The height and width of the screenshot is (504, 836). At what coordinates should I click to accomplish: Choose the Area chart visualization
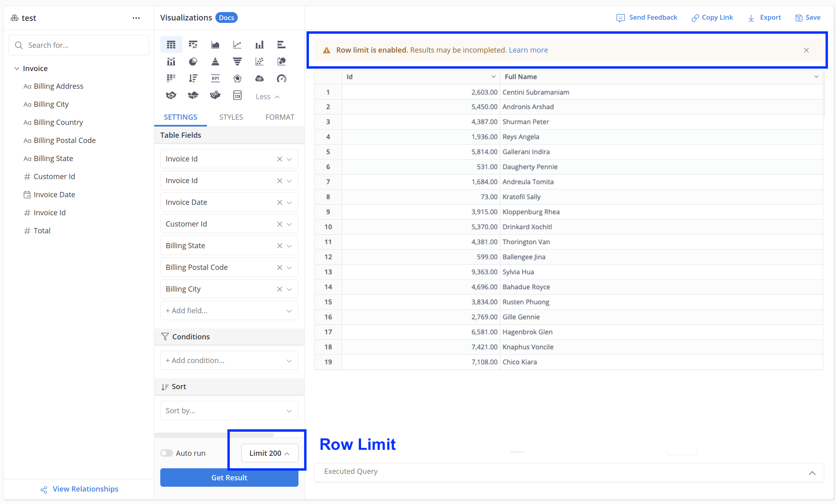coord(215,45)
